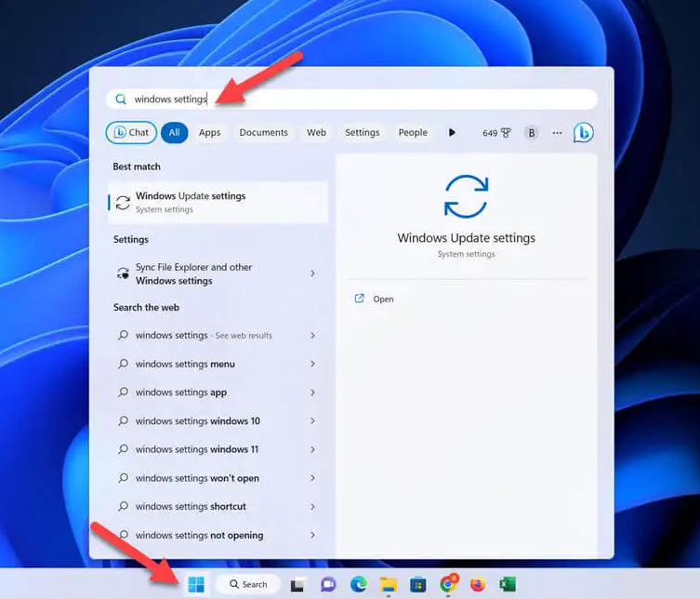Screen dimensions: 700x599
Task: Expand arrow for Sync File Explorer result
Action: click(312, 273)
